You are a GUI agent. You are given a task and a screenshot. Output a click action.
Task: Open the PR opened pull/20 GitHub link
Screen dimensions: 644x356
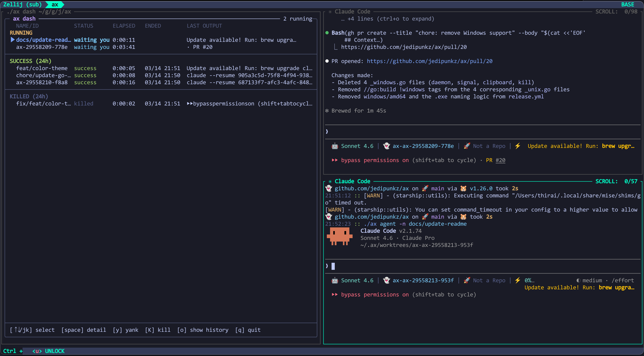[429, 61]
